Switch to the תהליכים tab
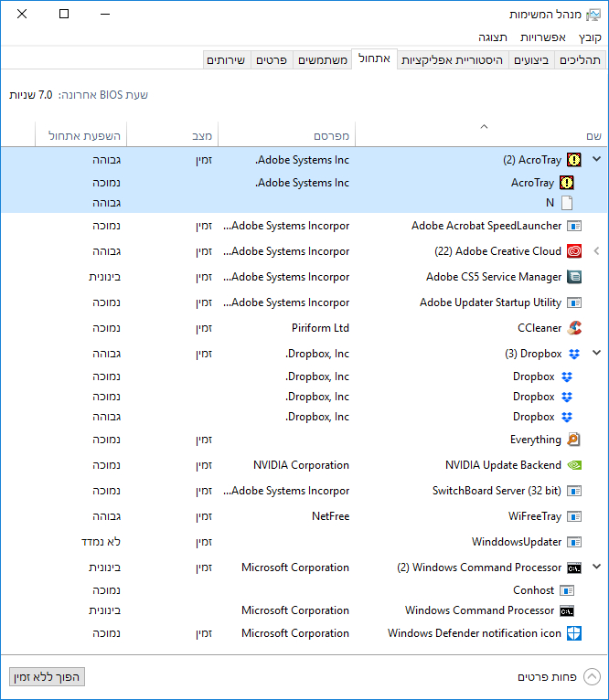This screenshot has height=700, width=609. pos(580,59)
